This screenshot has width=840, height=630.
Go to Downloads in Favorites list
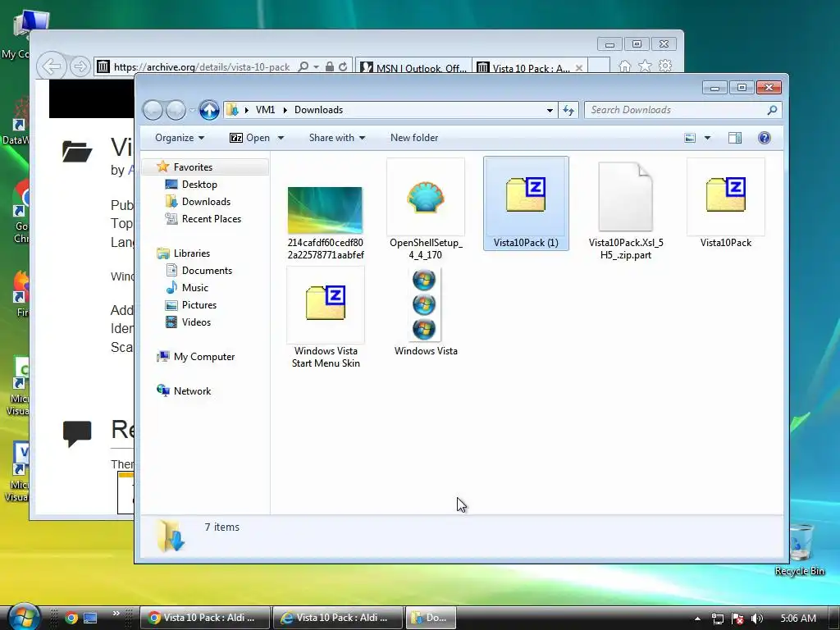click(206, 202)
